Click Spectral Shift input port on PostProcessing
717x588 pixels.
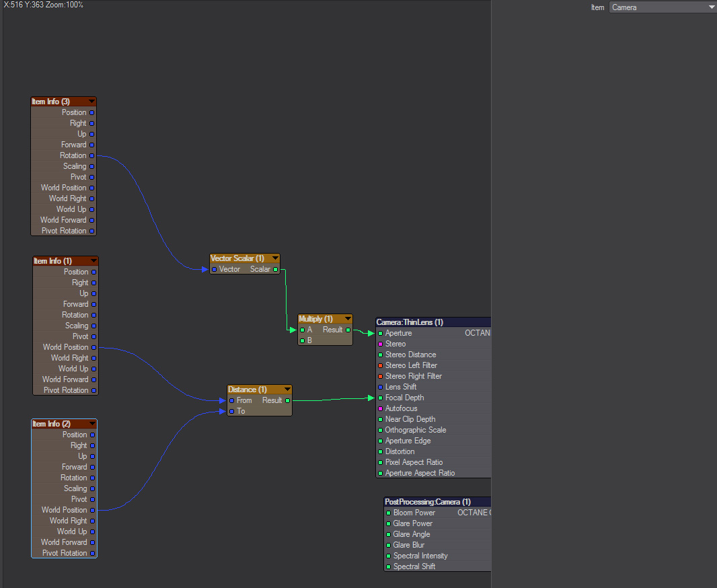click(388, 566)
